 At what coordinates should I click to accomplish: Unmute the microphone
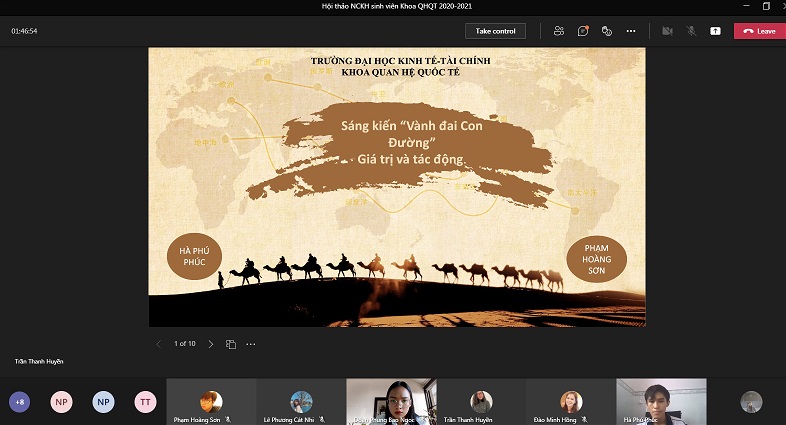691,31
